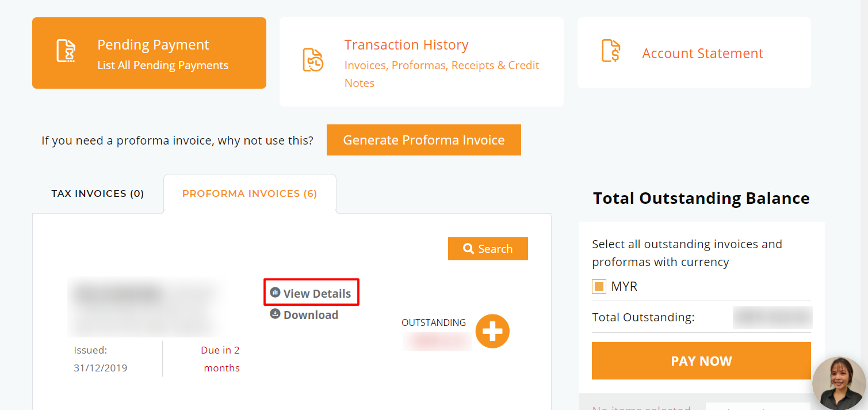The image size is (868, 410).
Task: Open the Transaction History card
Action: [x=422, y=62]
